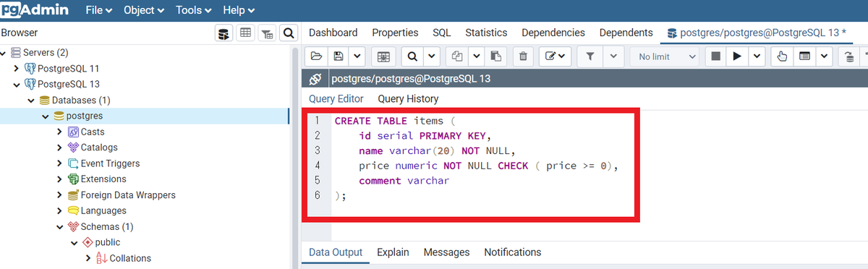Open the Help menu
The width and height of the screenshot is (868, 269).
click(239, 10)
